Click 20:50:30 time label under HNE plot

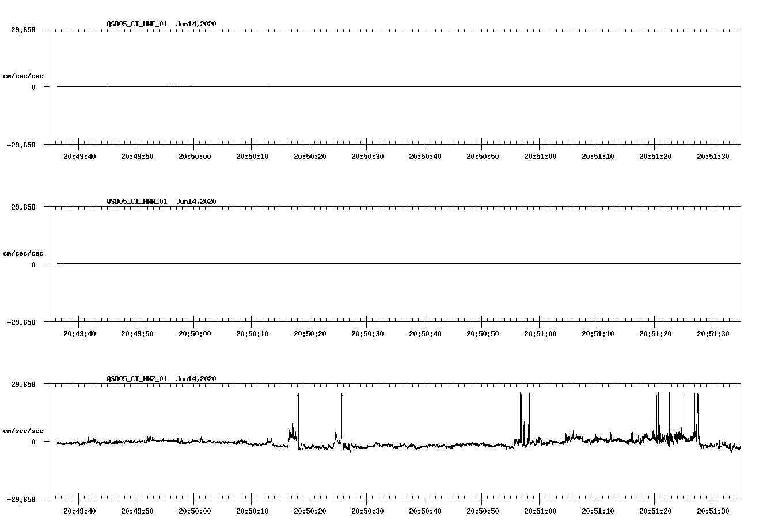tap(367, 156)
